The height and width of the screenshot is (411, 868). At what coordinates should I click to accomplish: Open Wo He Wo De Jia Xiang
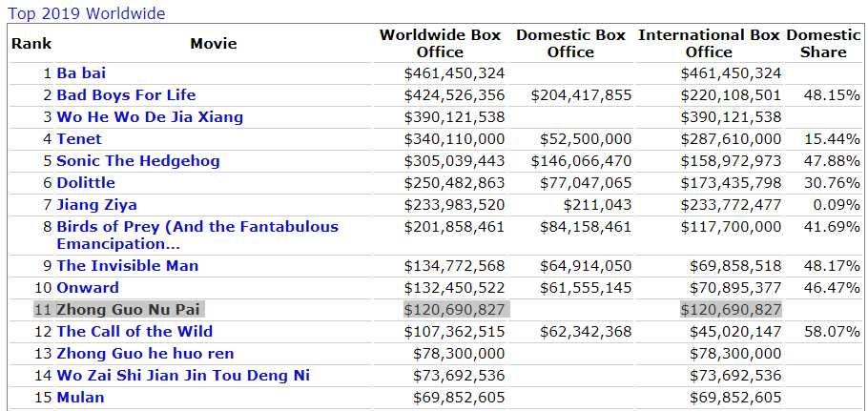tap(150, 117)
